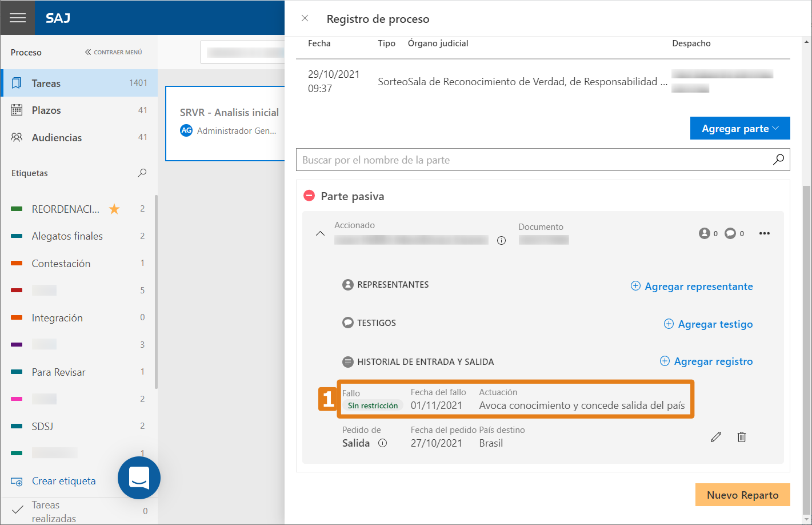This screenshot has height=525, width=812.
Task: Select the REORDENACI... label
Action: tap(66, 209)
